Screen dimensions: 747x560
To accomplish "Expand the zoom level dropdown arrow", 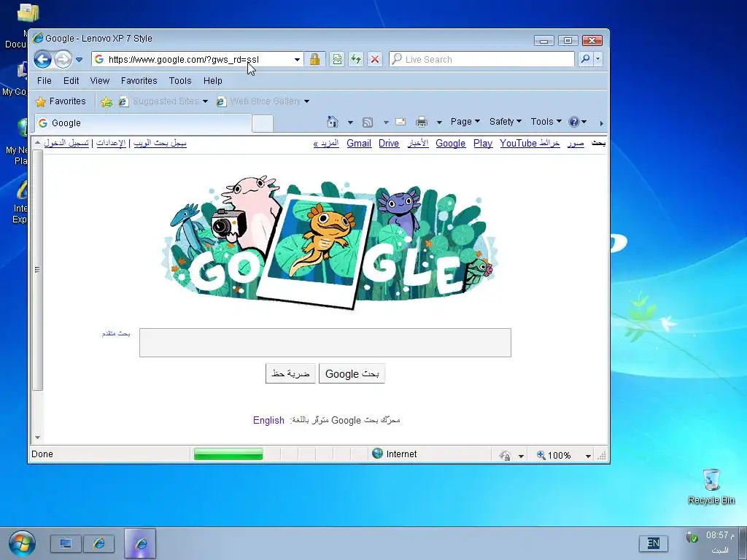I will pos(589,456).
